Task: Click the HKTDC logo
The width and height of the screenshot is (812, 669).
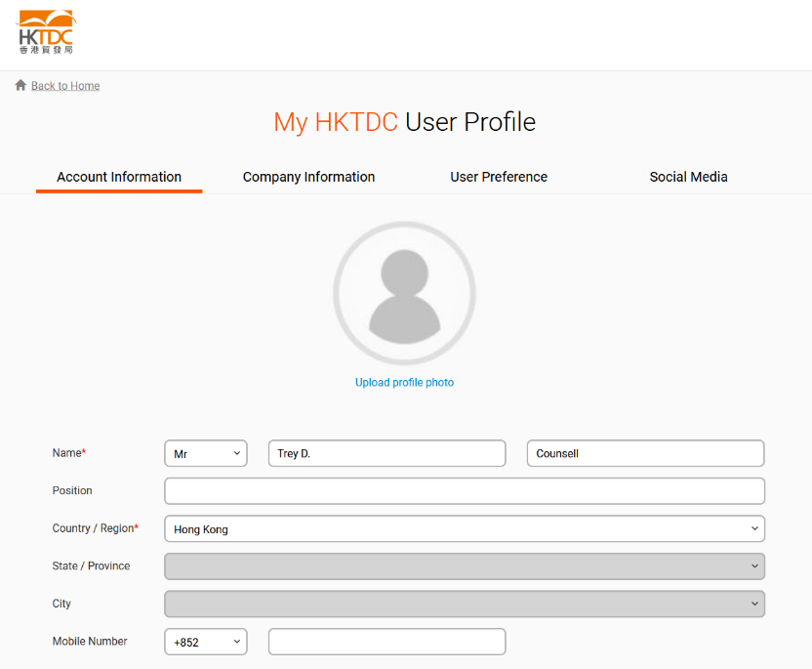Action: (x=46, y=32)
